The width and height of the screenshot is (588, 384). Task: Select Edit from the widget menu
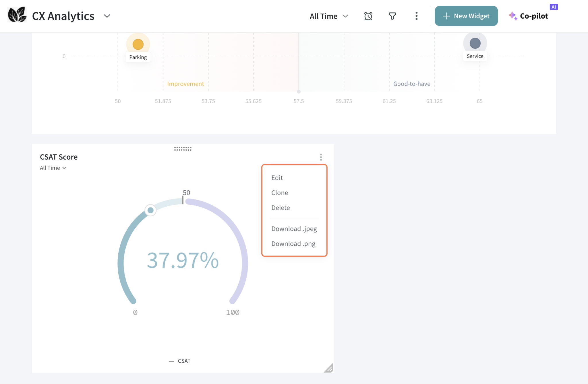(x=277, y=178)
